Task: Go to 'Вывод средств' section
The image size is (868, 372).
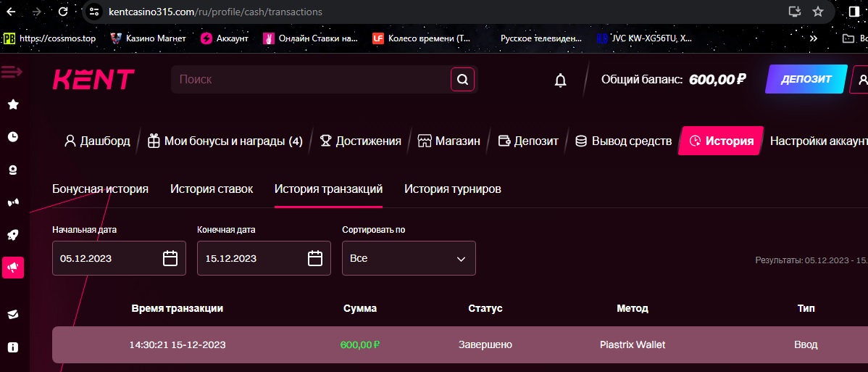Action: point(623,141)
